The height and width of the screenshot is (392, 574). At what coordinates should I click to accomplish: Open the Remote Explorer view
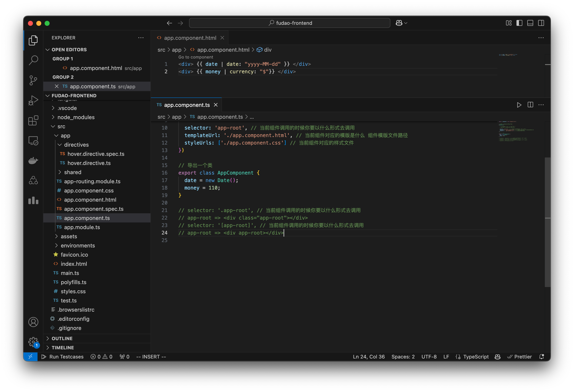[33, 140]
